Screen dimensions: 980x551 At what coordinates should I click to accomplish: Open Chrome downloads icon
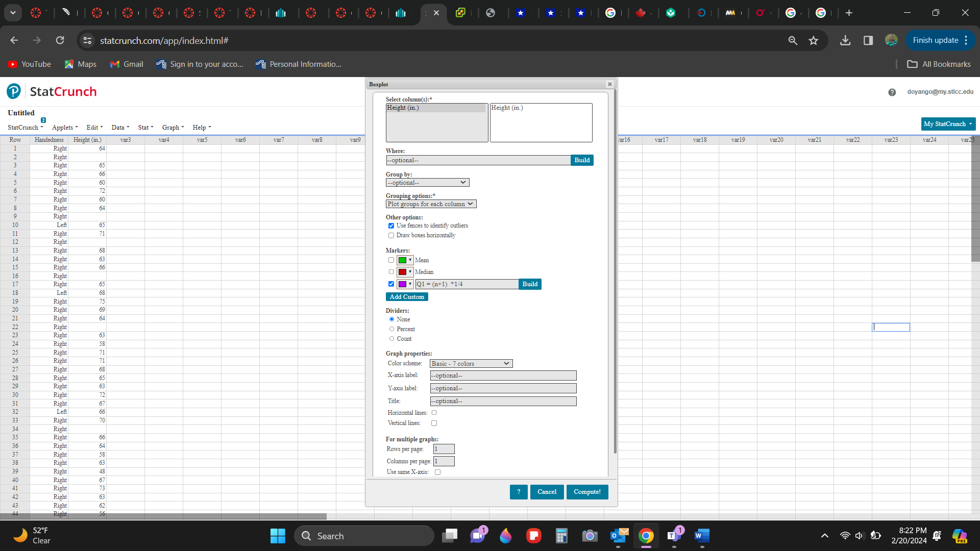click(x=845, y=40)
